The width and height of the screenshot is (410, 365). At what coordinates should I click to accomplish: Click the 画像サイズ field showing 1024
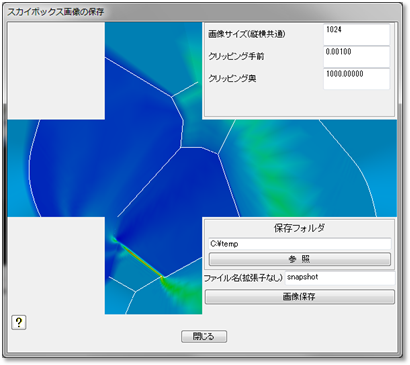pyautogui.click(x=356, y=35)
